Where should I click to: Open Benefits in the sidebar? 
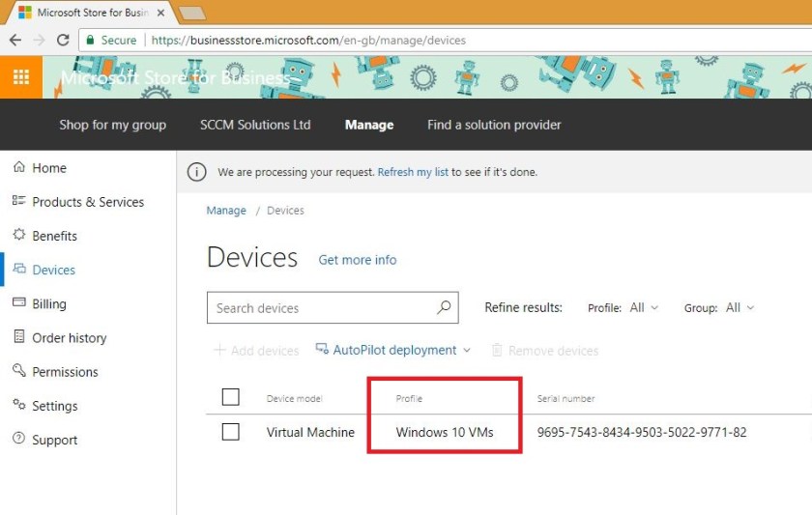(54, 236)
